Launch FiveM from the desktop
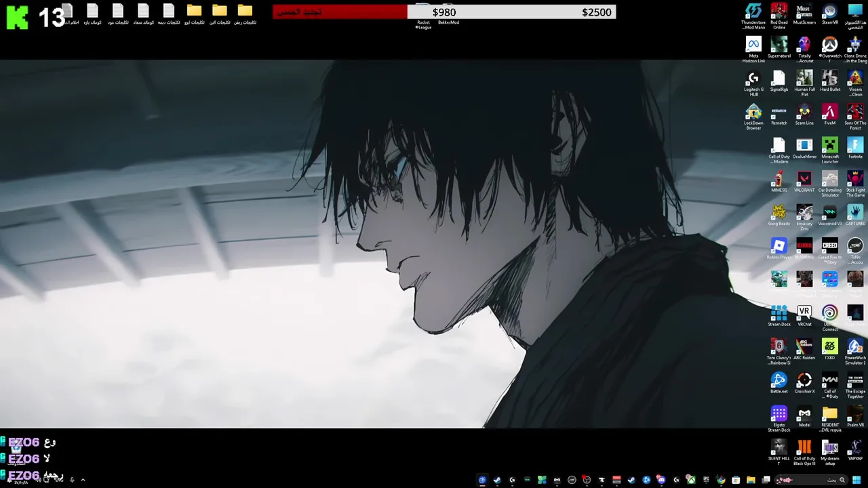 pyautogui.click(x=830, y=115)
